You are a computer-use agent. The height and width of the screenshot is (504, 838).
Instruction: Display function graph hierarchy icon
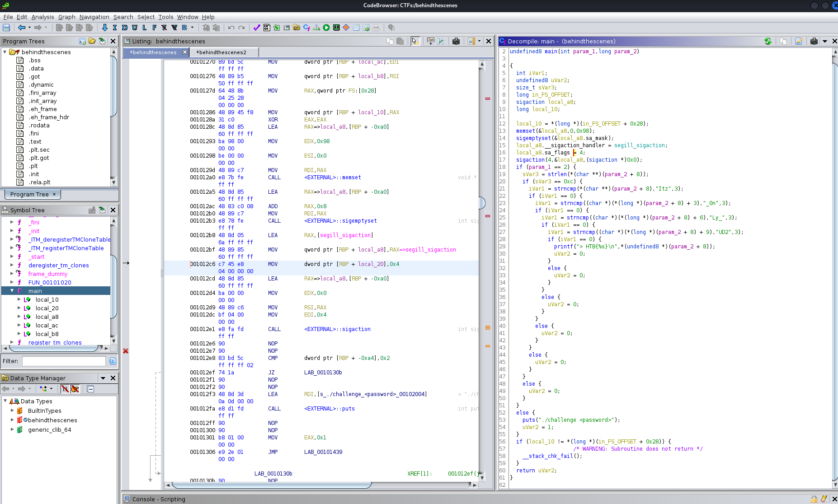[x=316, y=28]
